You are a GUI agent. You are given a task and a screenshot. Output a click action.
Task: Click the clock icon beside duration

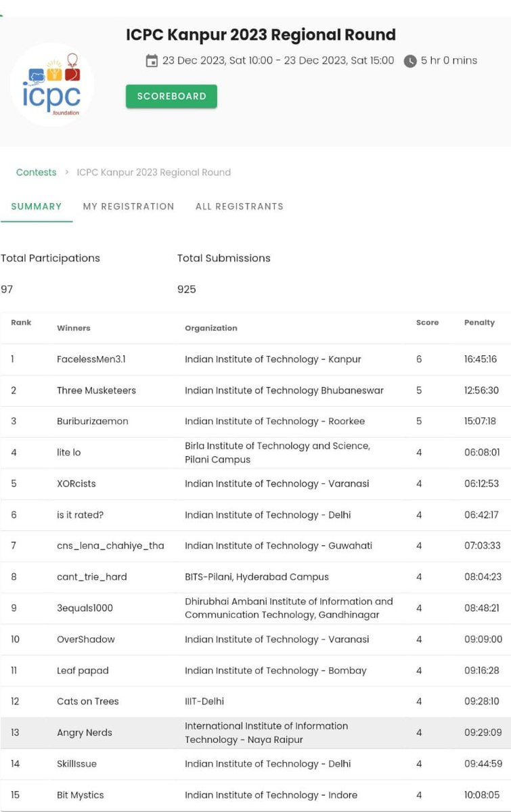coord(410,61)
